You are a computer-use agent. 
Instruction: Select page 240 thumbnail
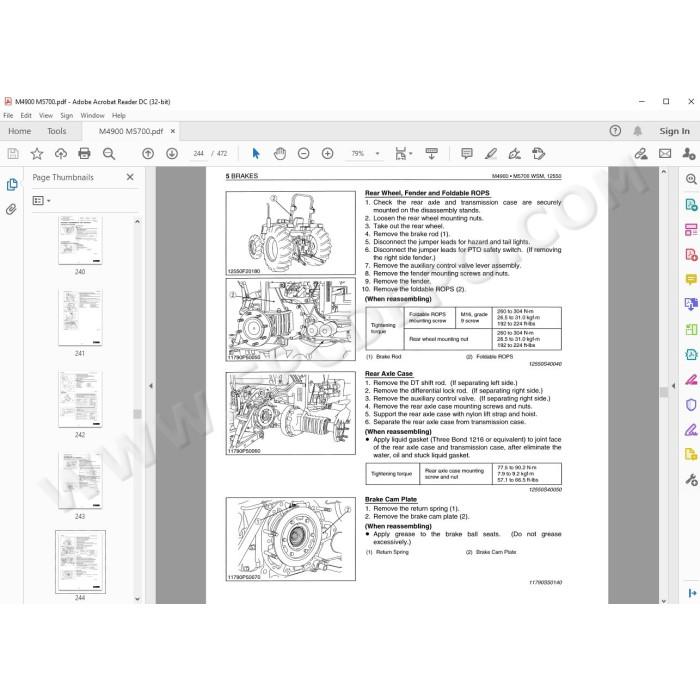coord(80,241)
